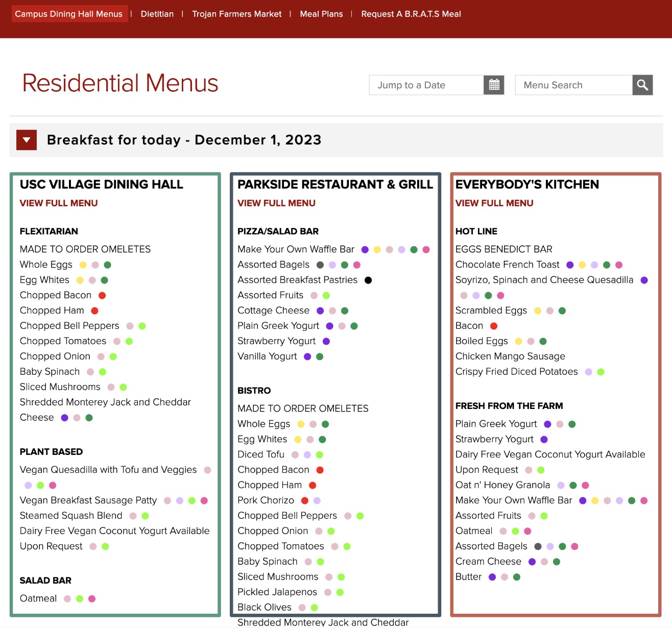
Task: Open the Dietitian menu item
Action: pos(157,14)
